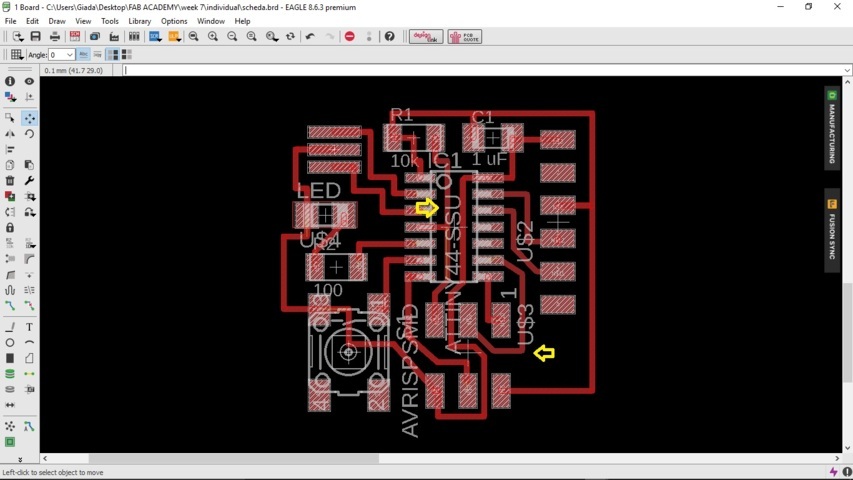Open the Options menu
The width and height of the screenshot is (853, 480).
click(174, 21)
